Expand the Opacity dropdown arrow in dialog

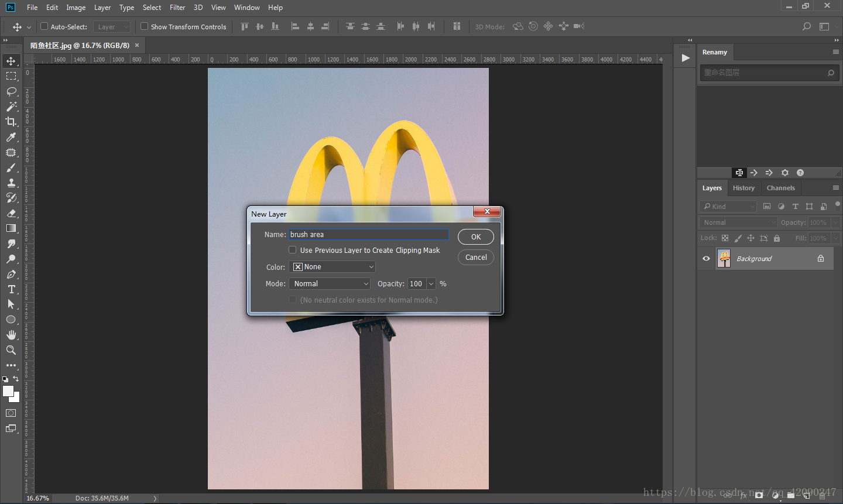coord(431,284)
